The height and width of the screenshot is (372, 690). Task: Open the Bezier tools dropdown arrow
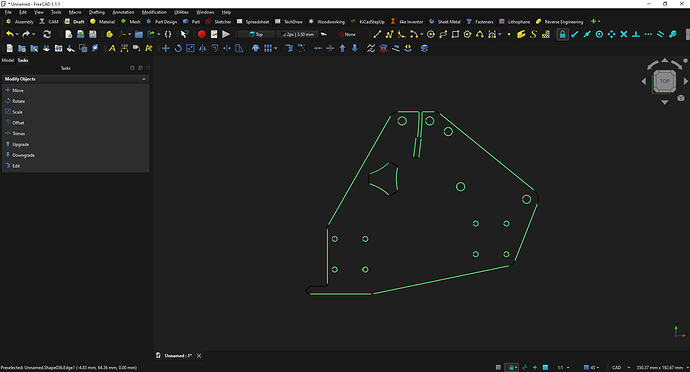pos(499,34)
